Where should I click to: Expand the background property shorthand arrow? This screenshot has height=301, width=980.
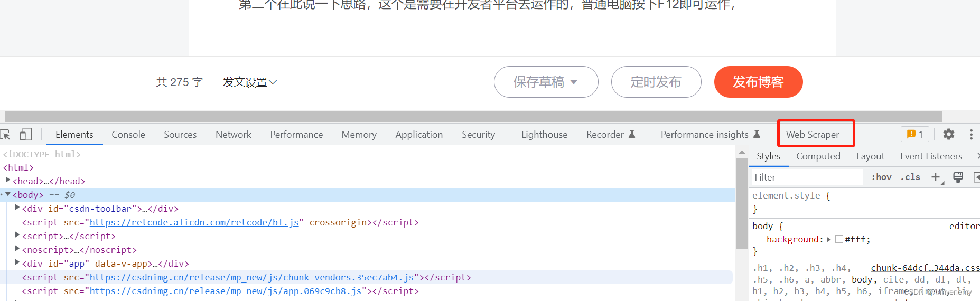coord(828,239)
